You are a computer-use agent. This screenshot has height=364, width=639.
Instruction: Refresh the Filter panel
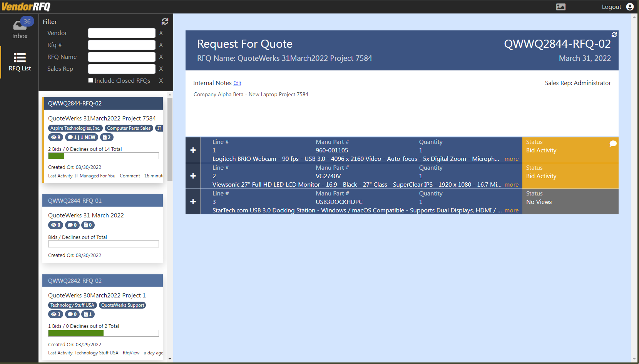pos(165,22)
